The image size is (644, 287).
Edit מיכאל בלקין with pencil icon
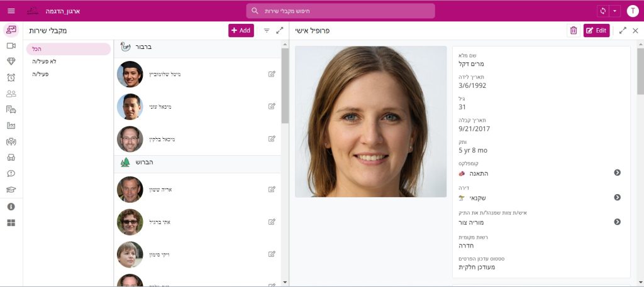tap(272, 139)
